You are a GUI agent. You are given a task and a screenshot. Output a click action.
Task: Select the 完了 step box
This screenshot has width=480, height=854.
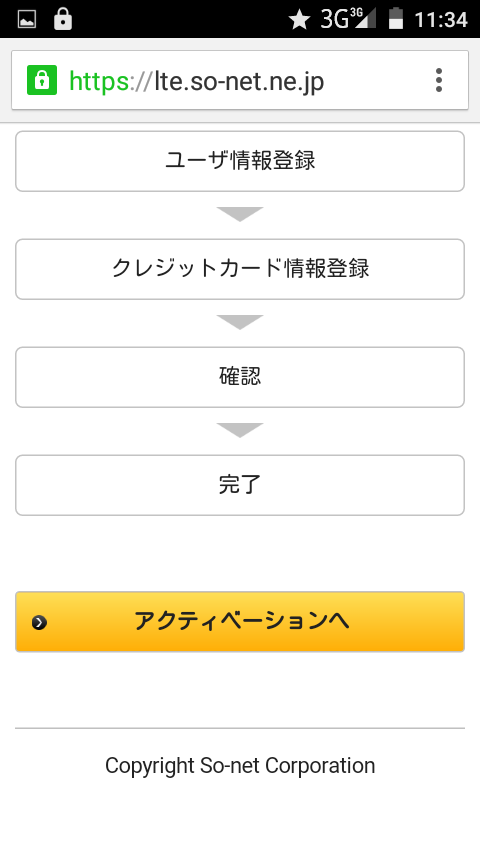tap(240, 485)
